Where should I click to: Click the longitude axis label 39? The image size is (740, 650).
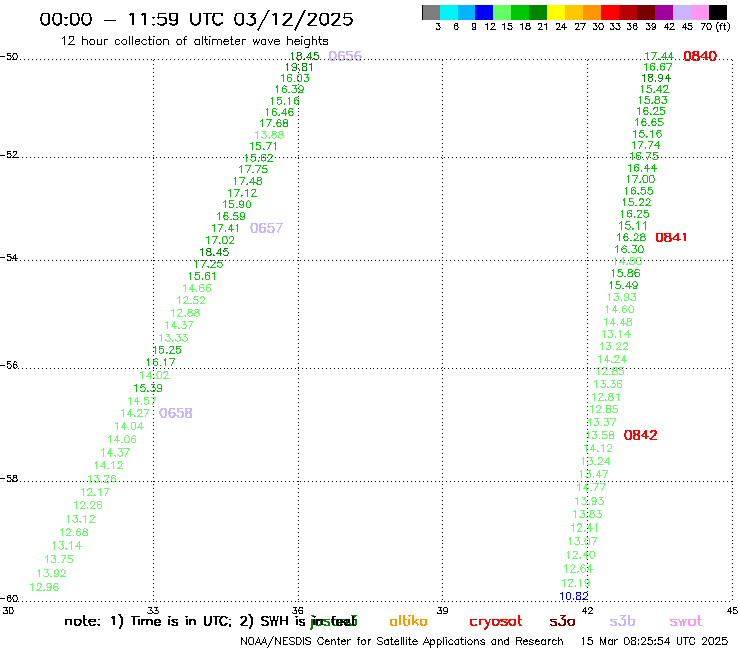442,611
